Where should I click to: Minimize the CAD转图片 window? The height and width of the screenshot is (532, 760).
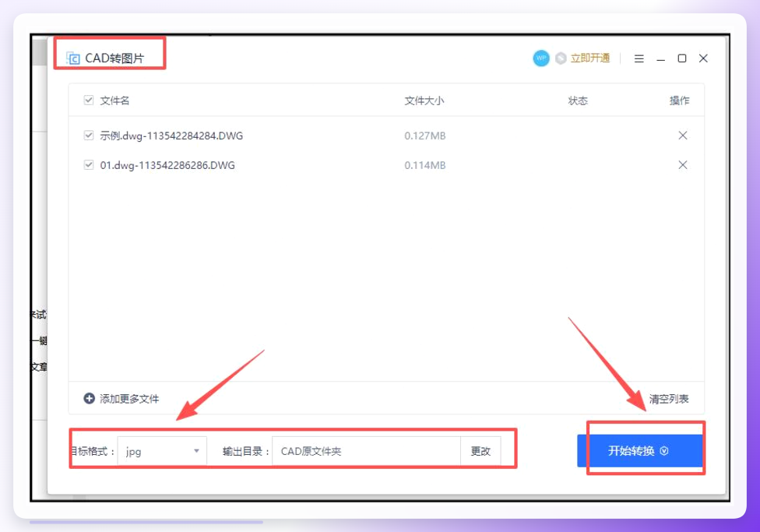(660, 58)
